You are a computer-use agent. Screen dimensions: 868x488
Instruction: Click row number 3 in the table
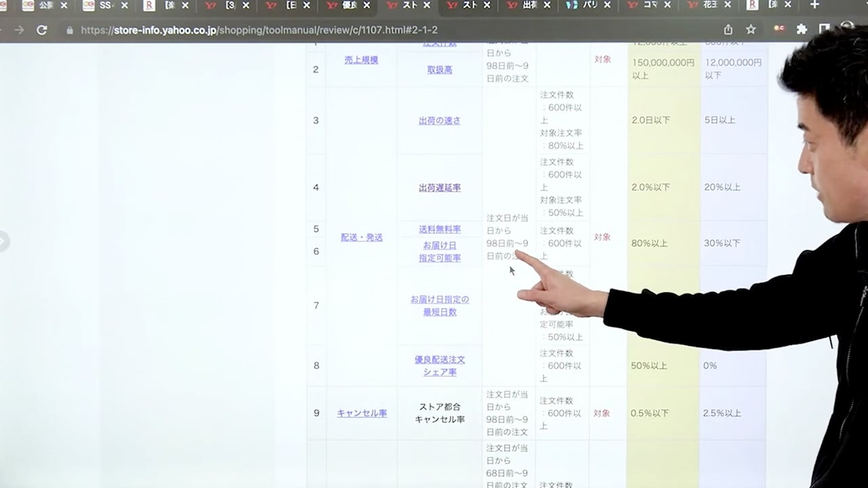316,121
